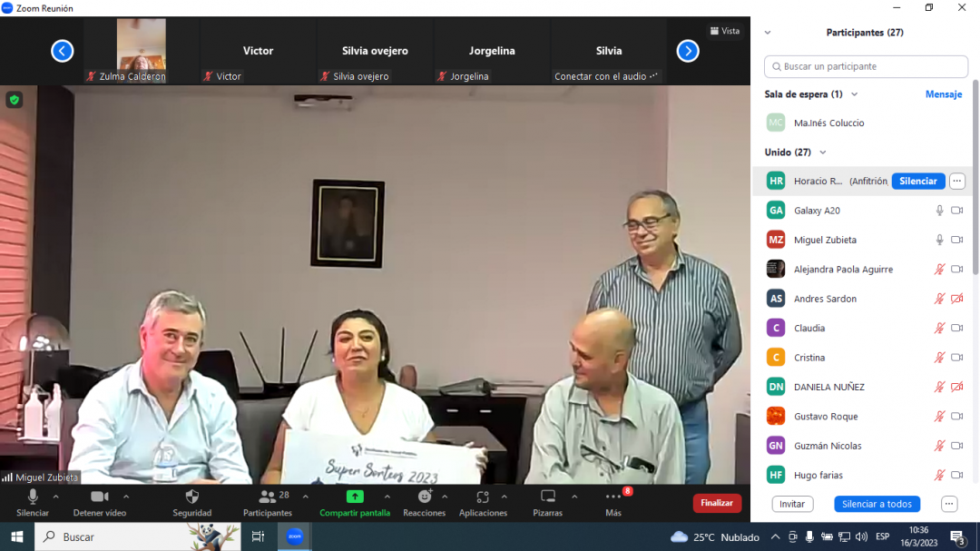Toggle the Participantes panel
This screenshot has width=980, height=551.
pyautogui.click(x=267, y=497)
